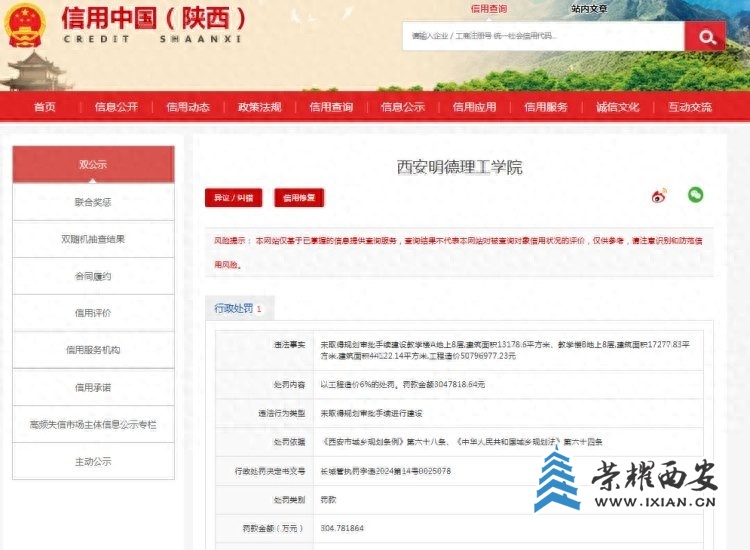Click the 违法事实 description cell

[x=508, y=350]
